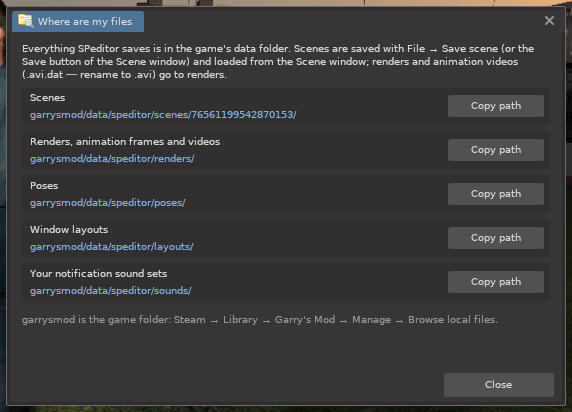
Task: Copy path for notification sound sets
Action: pos(496,282)
